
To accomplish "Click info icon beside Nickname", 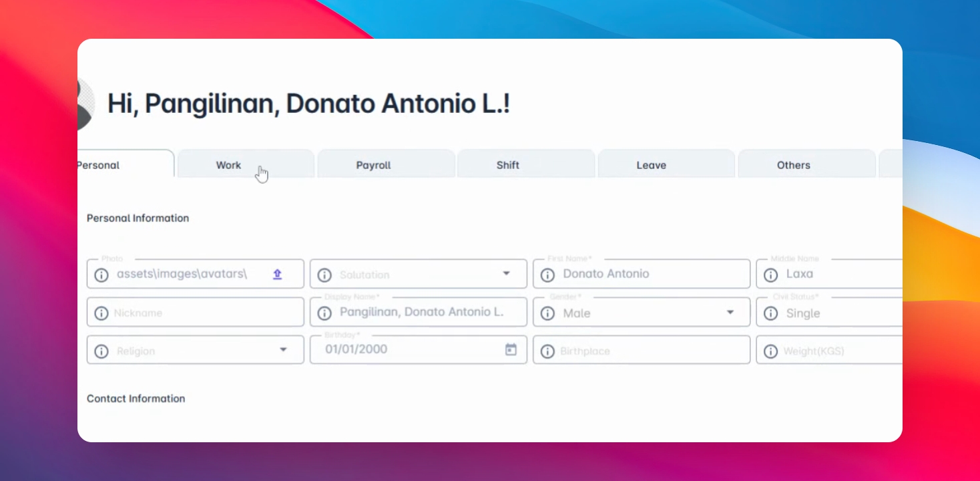I will [101, 313].
